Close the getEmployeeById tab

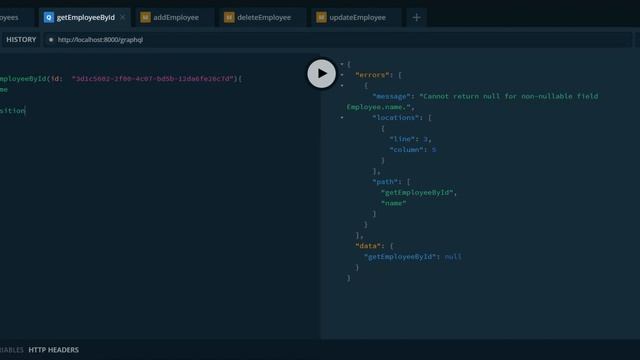[x=122, y=18]
